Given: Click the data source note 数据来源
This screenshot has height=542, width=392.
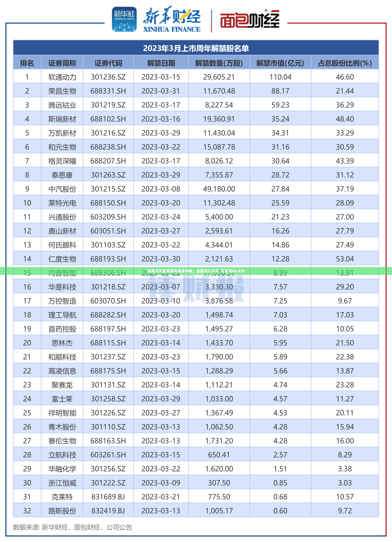Looking at the screenshot, I should tap(73, 527).
